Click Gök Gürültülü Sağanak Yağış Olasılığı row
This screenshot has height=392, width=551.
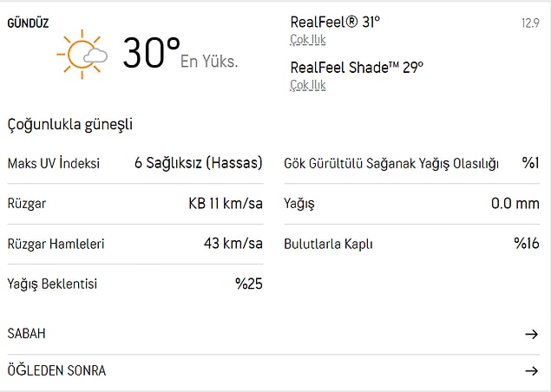(412, 163)
